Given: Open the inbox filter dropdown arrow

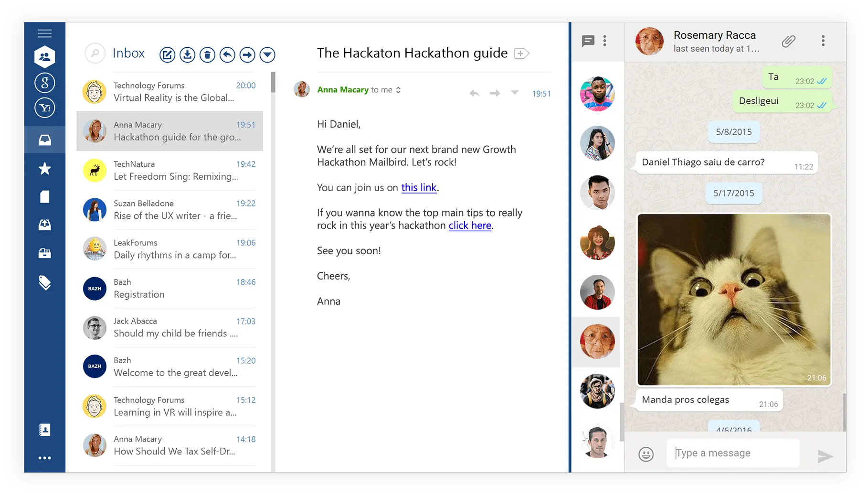Looking at the screenshot, I should pos(267,55).
